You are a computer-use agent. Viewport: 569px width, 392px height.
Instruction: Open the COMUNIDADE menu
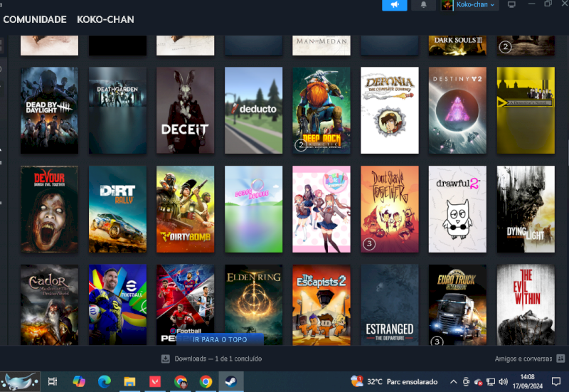click(x=35, y=19)
